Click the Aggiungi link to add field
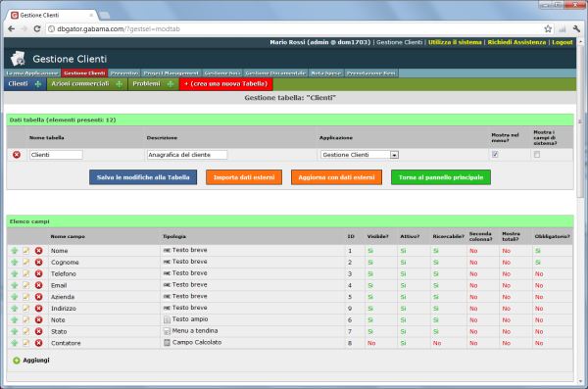588x389 pixels. [36, 361]
